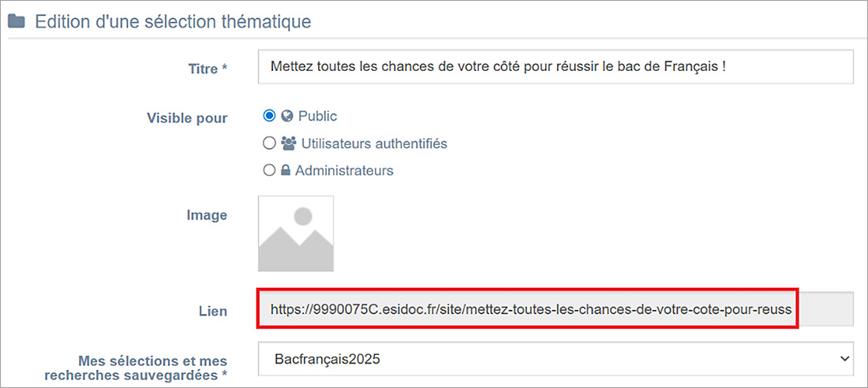Click the "Visible pour" field label
The width and height of the screenshot is (868, 388).
click(x=187, y=118)
